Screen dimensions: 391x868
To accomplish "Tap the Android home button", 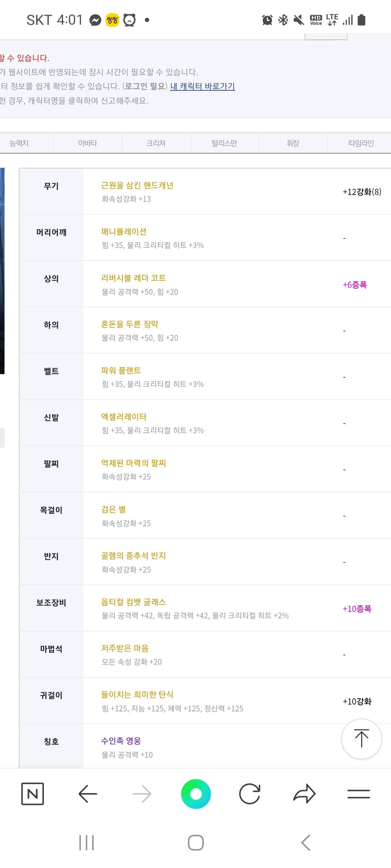I will click(x=196, y=843).
